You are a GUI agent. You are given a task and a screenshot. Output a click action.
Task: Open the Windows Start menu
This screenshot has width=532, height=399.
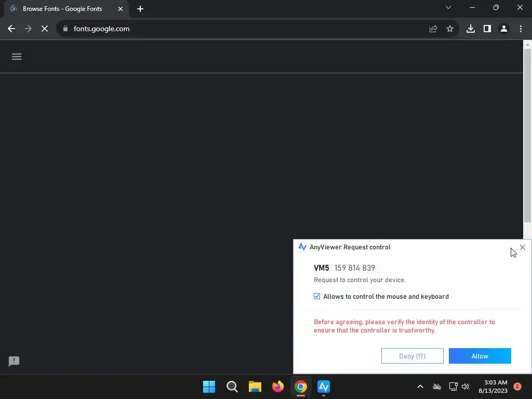tap(209, 387)
